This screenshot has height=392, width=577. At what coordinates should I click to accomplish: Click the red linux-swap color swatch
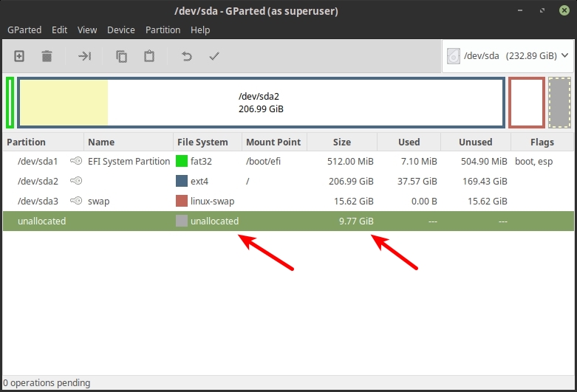[x=182, y=201]
